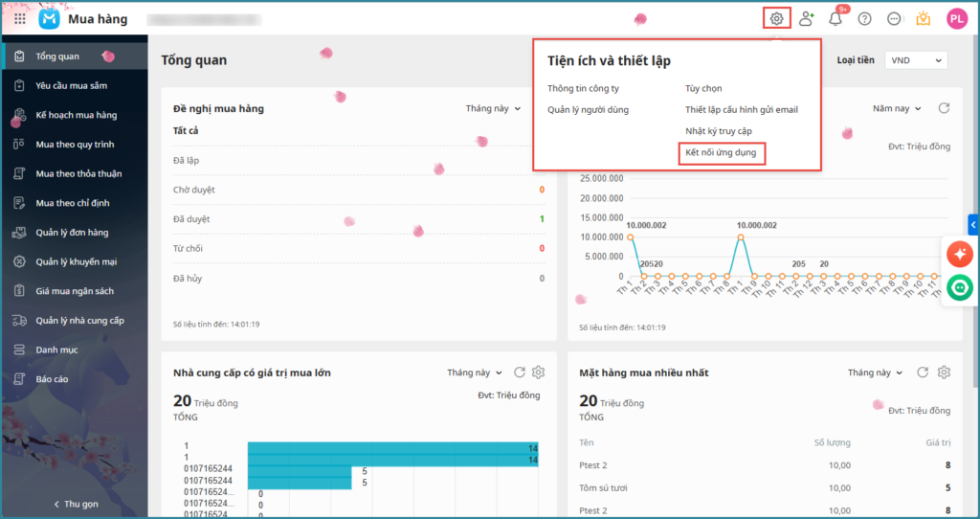Go to Báo cáo in sidebar

point(75,379)
